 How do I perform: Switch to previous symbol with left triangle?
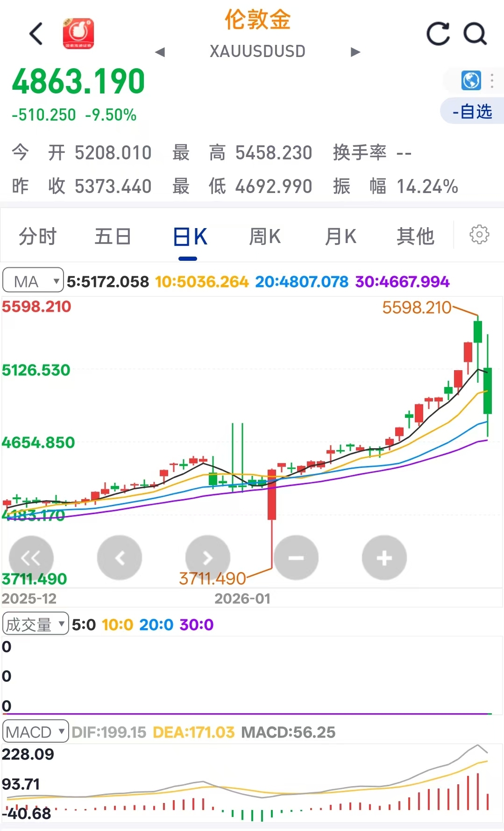(160, 52)
